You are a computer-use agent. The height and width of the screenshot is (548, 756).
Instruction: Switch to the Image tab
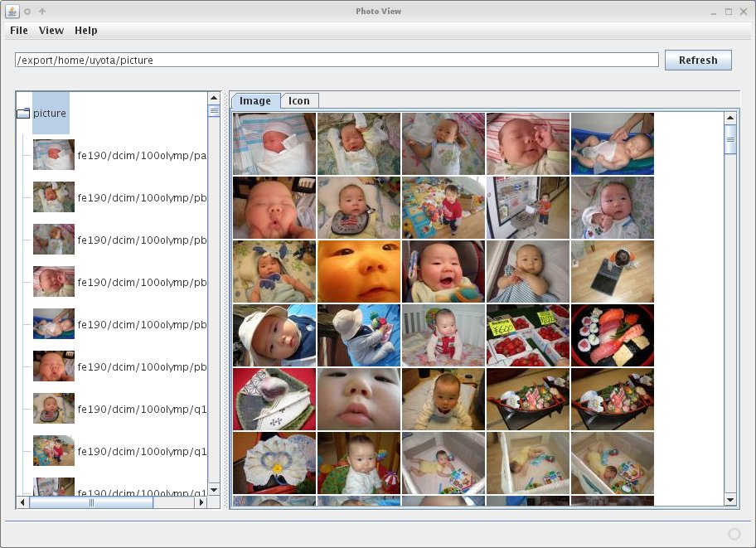(255, 101)
